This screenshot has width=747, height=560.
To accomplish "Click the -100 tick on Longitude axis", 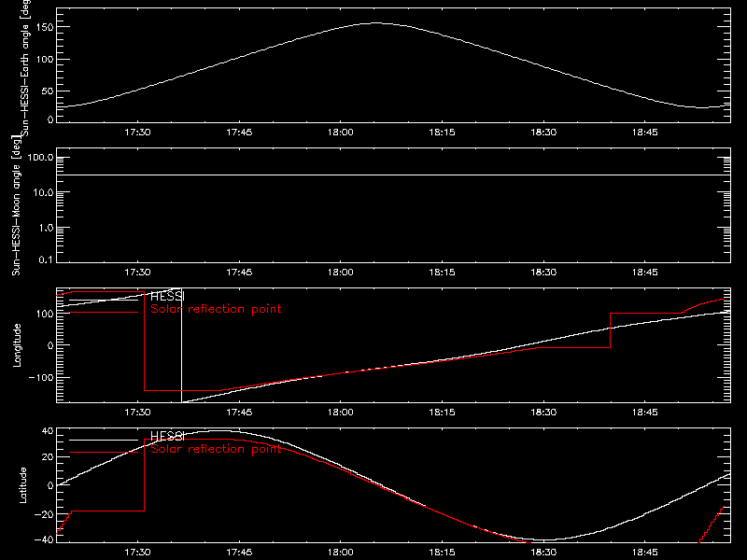I will click(41, 377).
